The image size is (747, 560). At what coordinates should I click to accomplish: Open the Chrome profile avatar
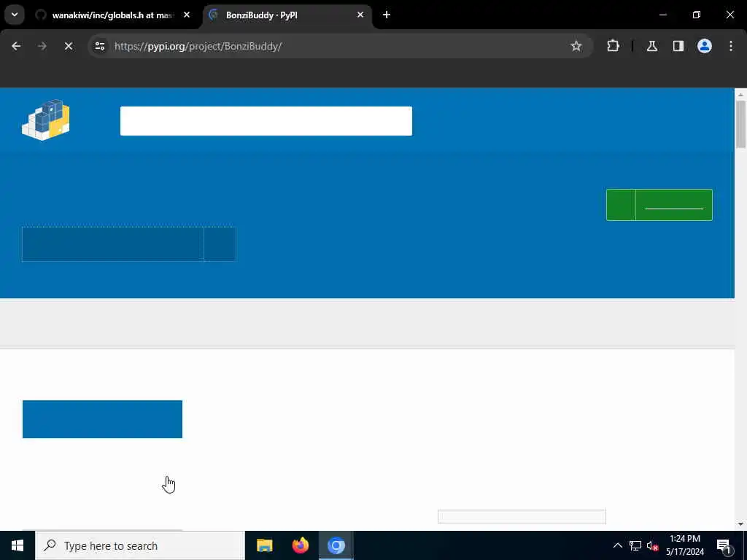click(x=704, y=46)
